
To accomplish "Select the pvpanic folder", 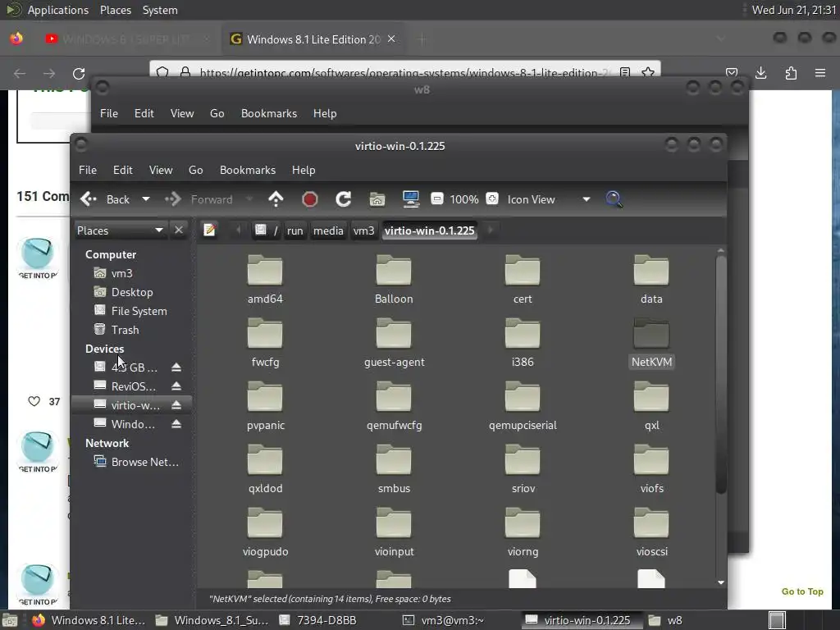I will [265, 405].
